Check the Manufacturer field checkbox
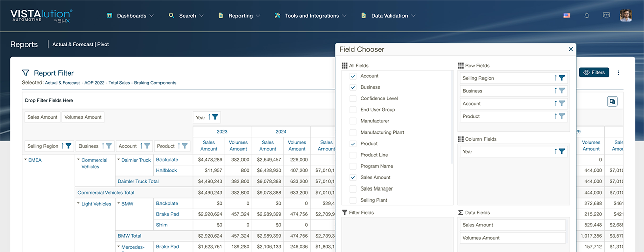This screenshot has height=252, width=644. pos(353,121)
